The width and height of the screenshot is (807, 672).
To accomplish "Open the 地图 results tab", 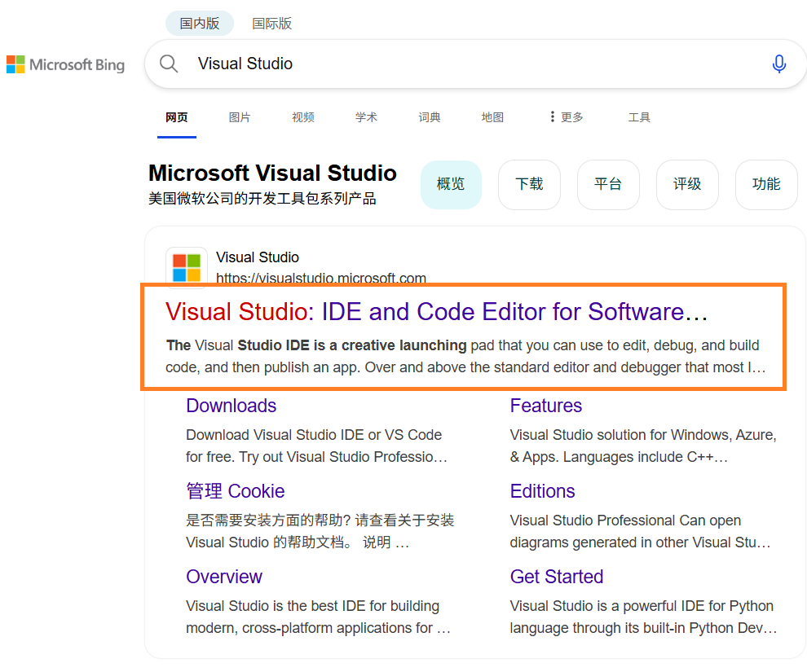I will pos(492,117).
